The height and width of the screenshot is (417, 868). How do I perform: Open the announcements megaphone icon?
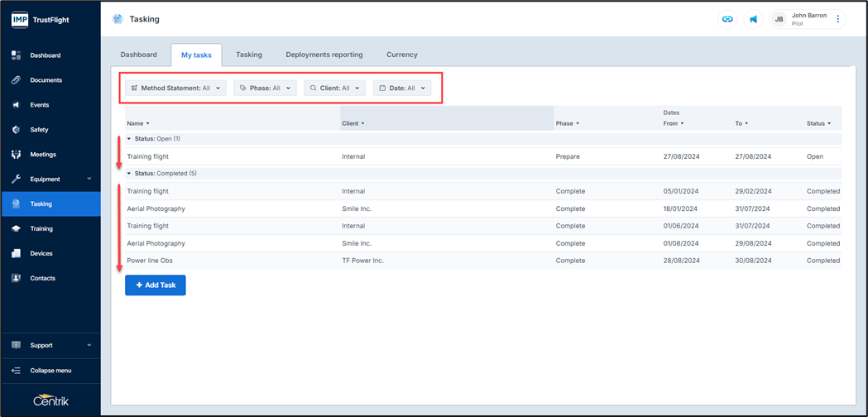coord(753,19)
